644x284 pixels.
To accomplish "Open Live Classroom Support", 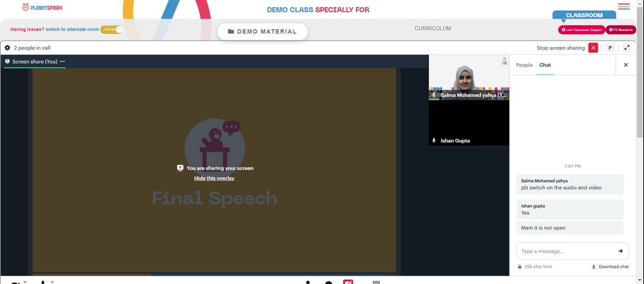I will 582,30.
